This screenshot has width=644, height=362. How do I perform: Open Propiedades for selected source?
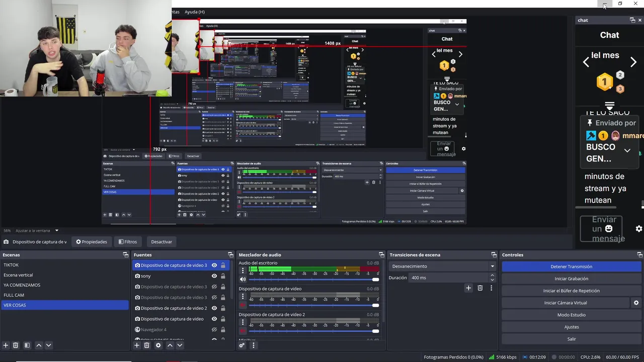92,242
